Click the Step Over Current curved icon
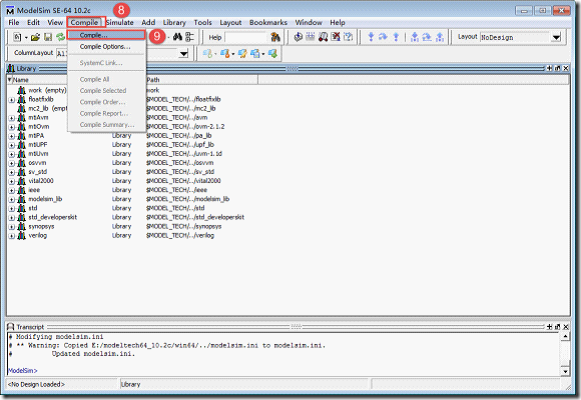The height and width of the screenshot is (400, 581). pyautogui.click(x=427, y=37)
